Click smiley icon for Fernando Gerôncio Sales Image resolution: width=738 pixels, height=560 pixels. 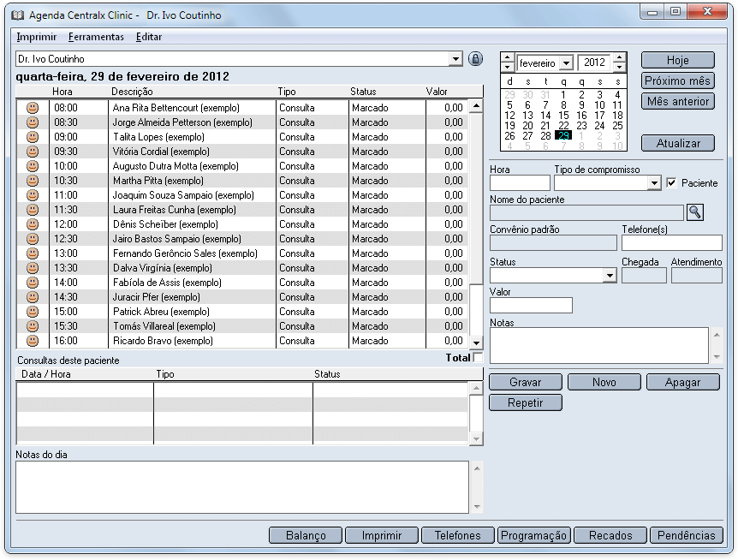coord(33,253)
